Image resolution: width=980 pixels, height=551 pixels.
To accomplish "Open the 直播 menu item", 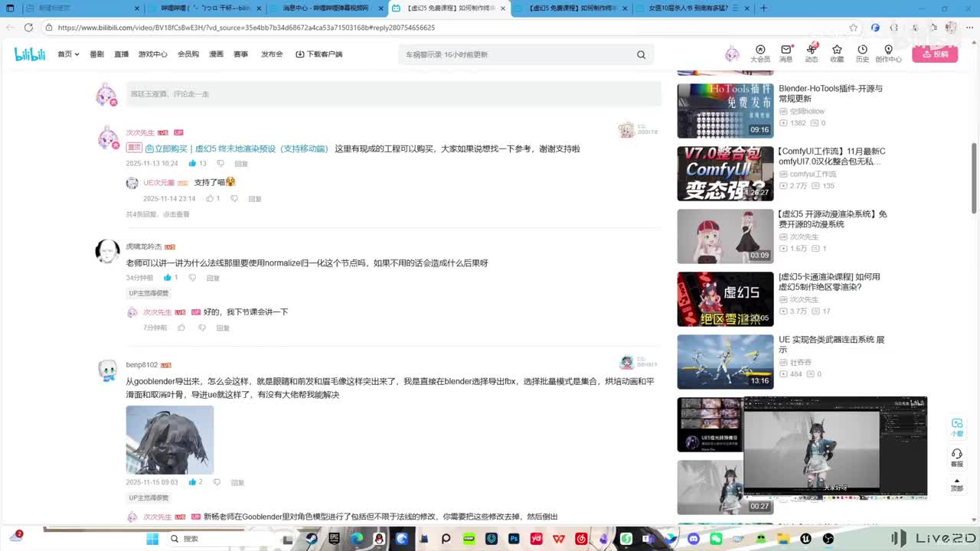I will click(x=121, y=54).
